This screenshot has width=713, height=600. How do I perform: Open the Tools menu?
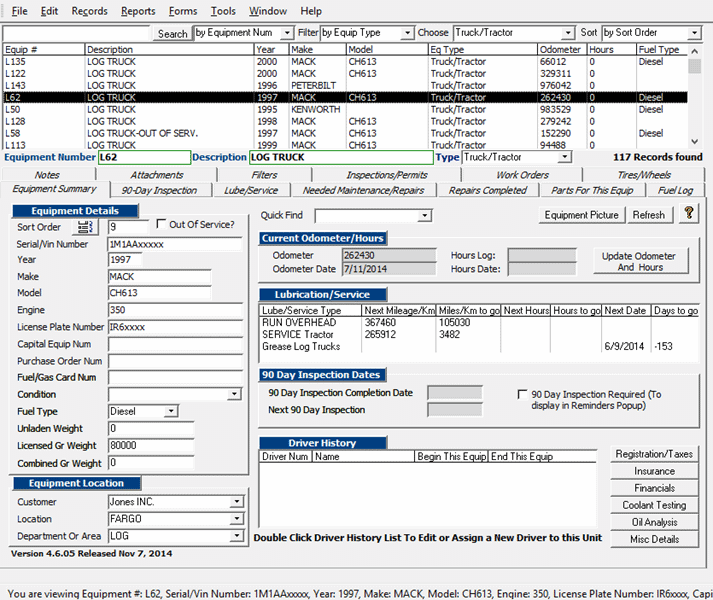(223, 11)
